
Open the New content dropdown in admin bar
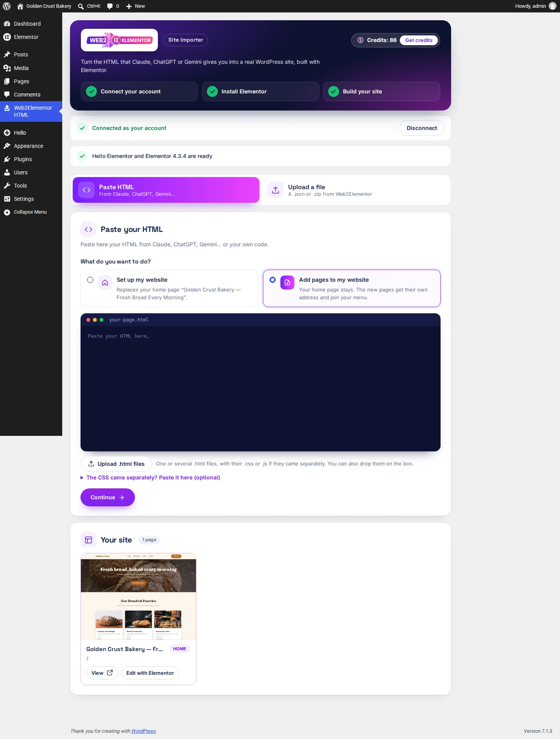tap(135, 6)
